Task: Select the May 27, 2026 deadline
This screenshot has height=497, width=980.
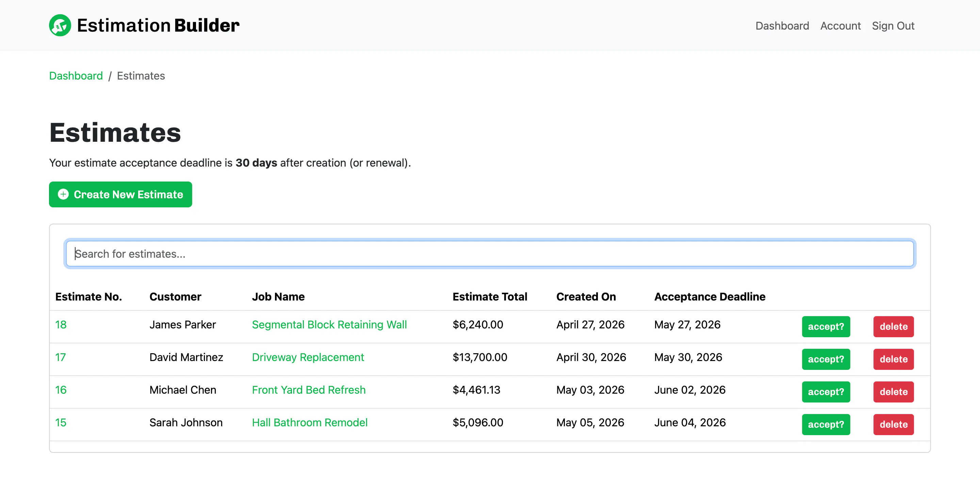Action: [687, 325]
